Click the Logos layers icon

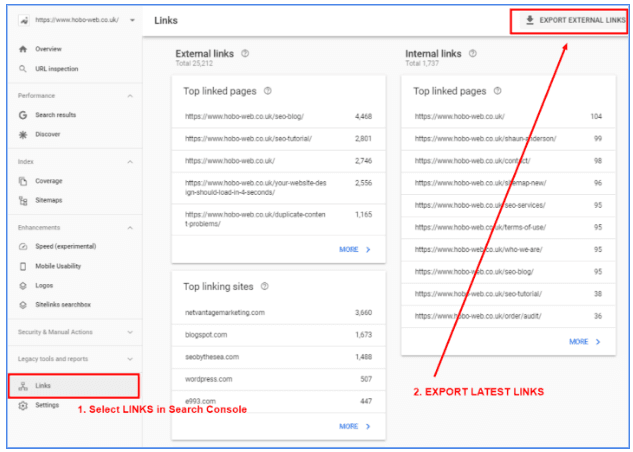pyautogui.click(x=23, y=285)
